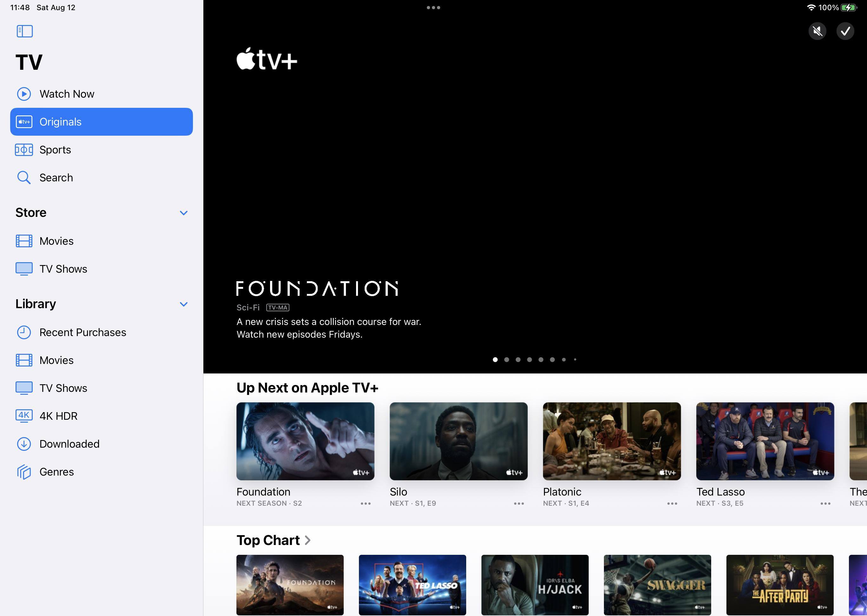Open the Sports section icon
867x616 pixels.
click(x=24, y=150)
